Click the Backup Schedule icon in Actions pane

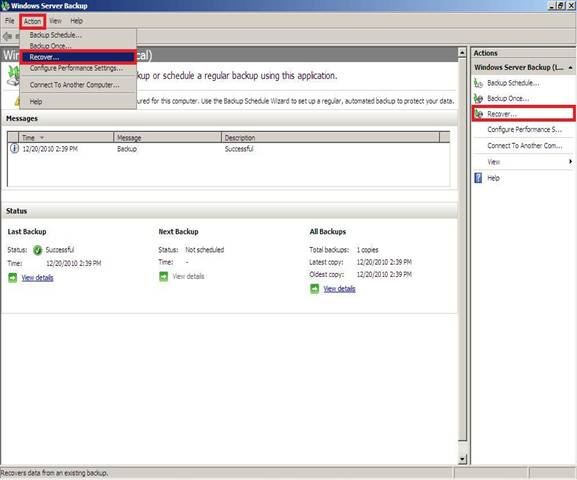coord(478,83)
